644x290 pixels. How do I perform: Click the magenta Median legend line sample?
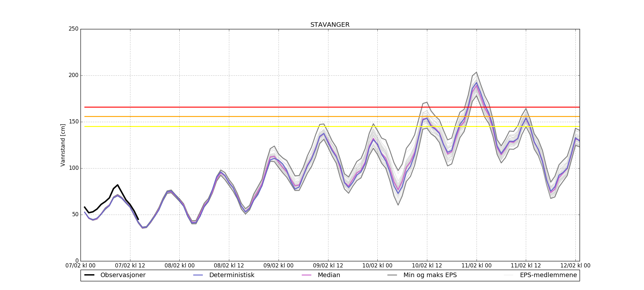point(307,275)
